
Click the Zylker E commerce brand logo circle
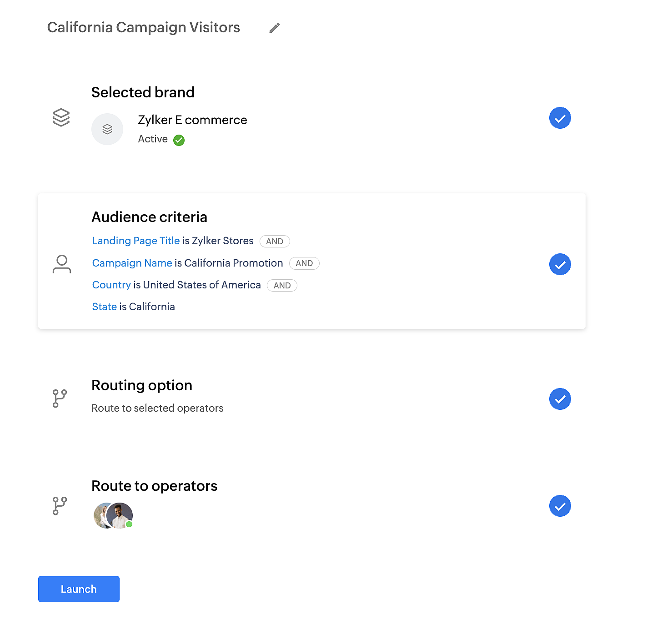click(x=107, y=129)
